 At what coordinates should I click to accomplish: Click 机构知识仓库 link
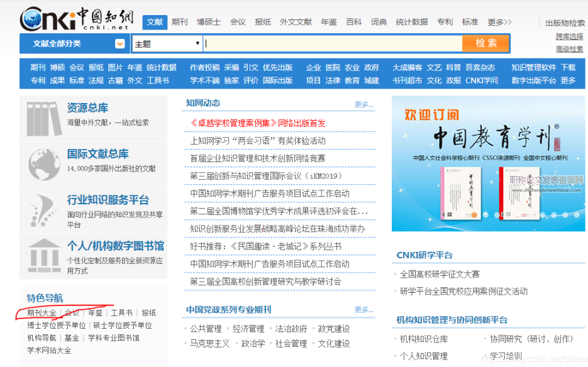point(424,339)
